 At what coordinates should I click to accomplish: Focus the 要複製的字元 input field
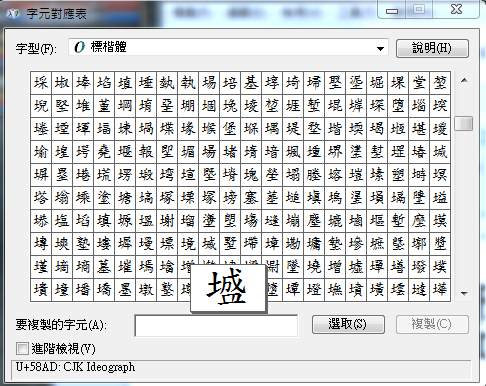[216, 325]
